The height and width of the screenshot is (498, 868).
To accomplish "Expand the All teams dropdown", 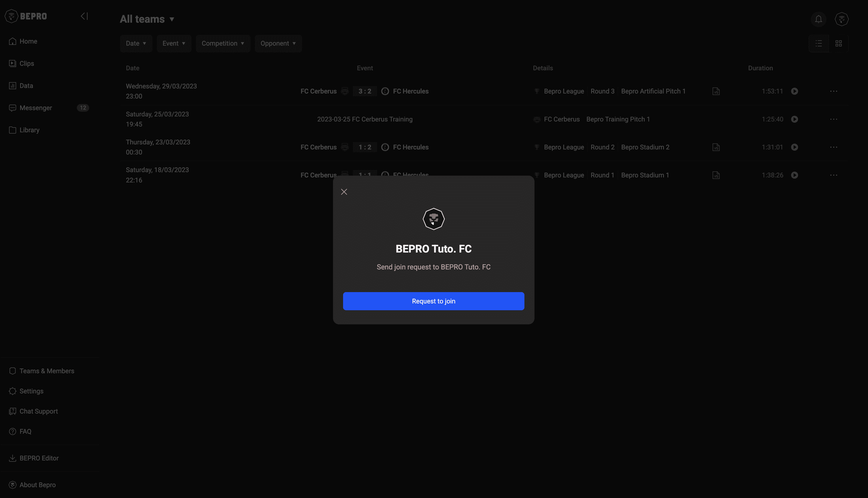I will click(x=147, y=19).
